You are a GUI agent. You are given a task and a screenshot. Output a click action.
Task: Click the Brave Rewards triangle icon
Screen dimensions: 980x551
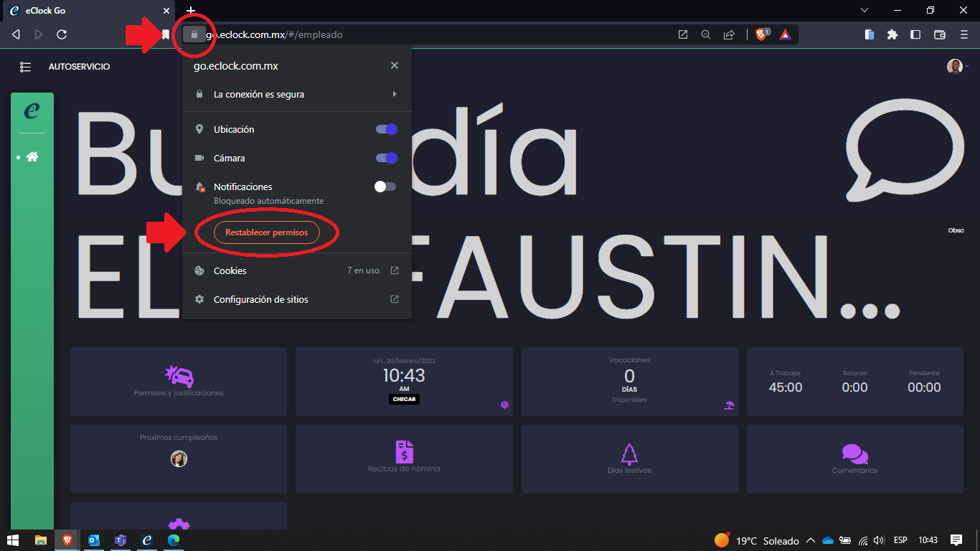point(785,34)
